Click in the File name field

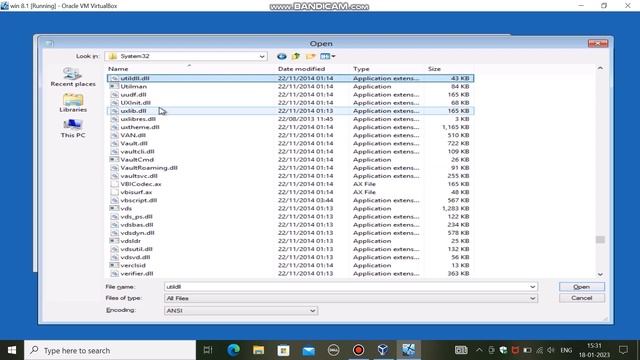(x=346, y=287)
